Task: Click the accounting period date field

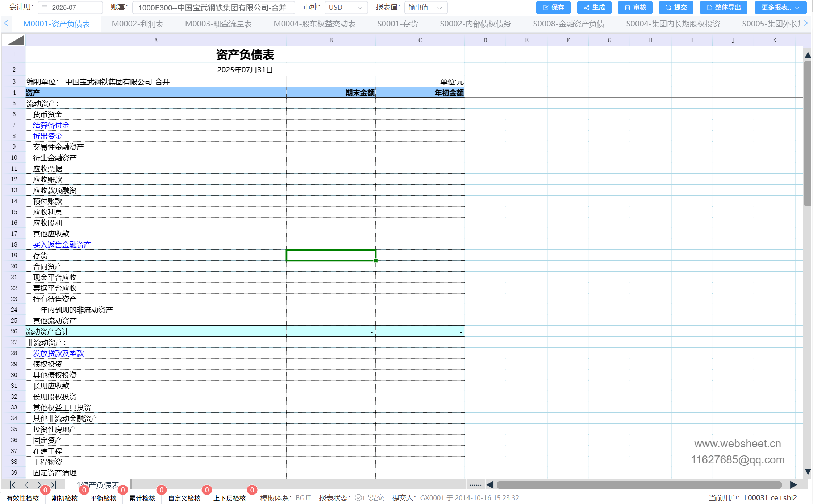Action: [x=71, y=8]
